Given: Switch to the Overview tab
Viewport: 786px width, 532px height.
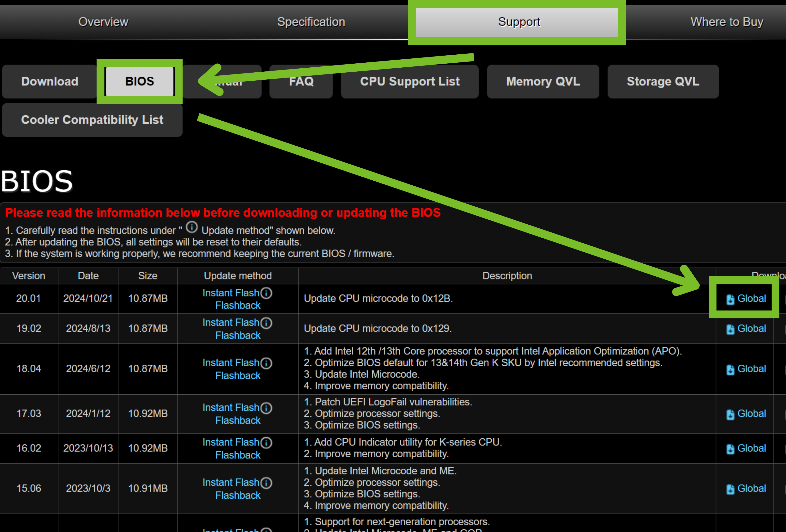Looking at the screenshot, I should pyautogui.click(x=104, y=22).
